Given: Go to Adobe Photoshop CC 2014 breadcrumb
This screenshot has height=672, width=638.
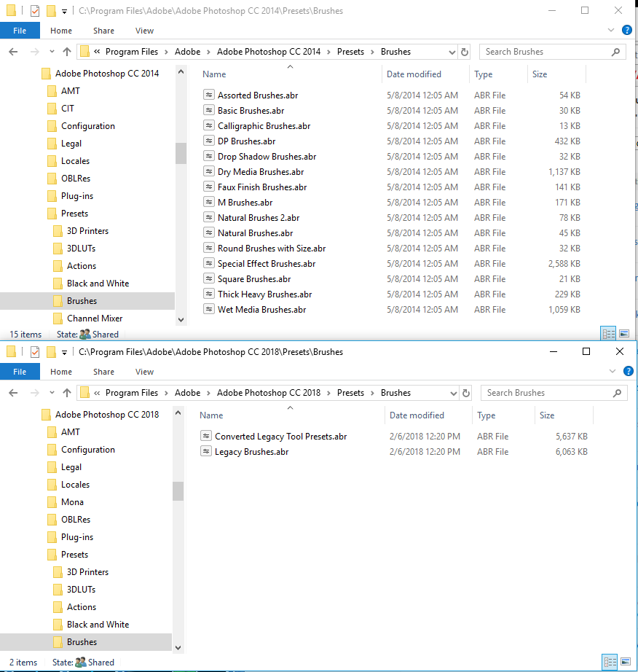Looking at the screenshot, I should (x=269, y=52).
